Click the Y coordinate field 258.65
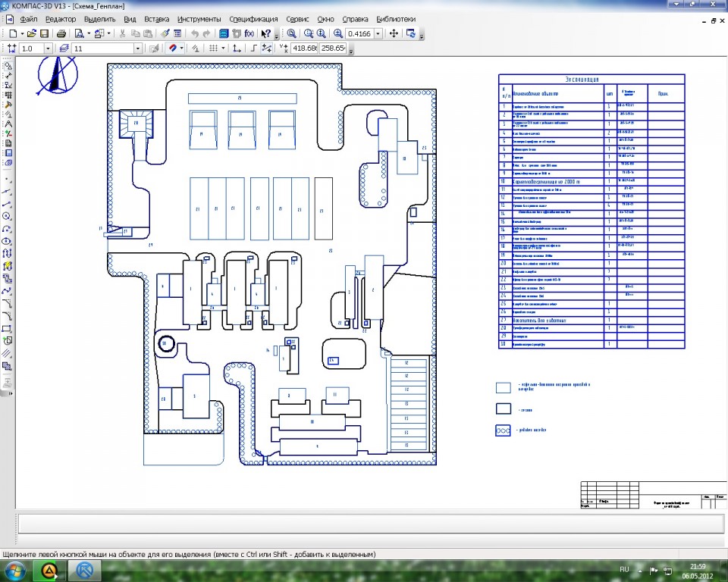 [x=333, y=48]
